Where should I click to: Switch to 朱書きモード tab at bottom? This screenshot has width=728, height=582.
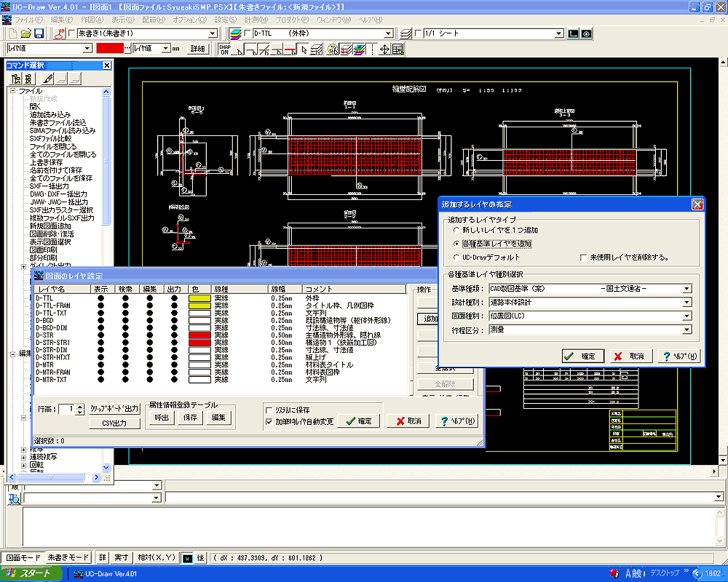pyautogui.click(x=69, y=557)
